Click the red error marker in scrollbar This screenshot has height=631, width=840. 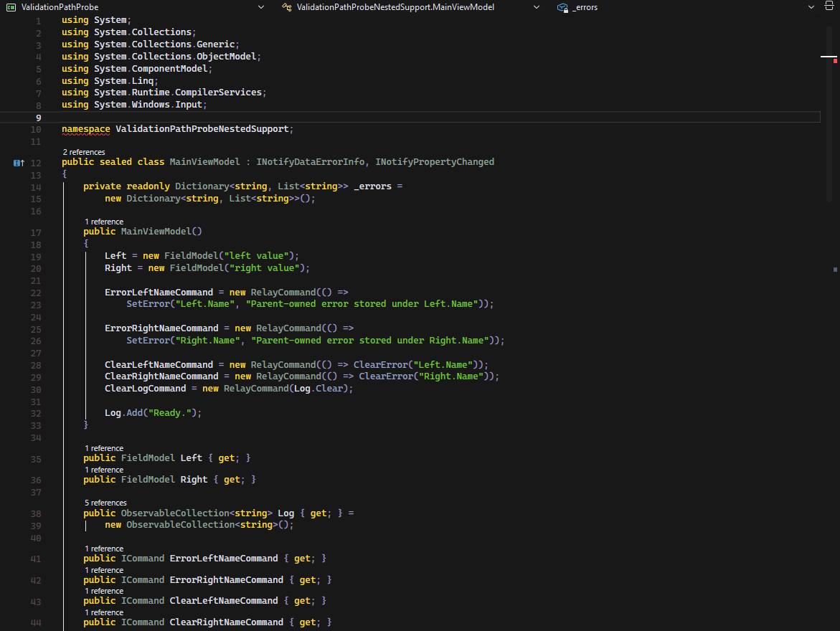point(835,61)
